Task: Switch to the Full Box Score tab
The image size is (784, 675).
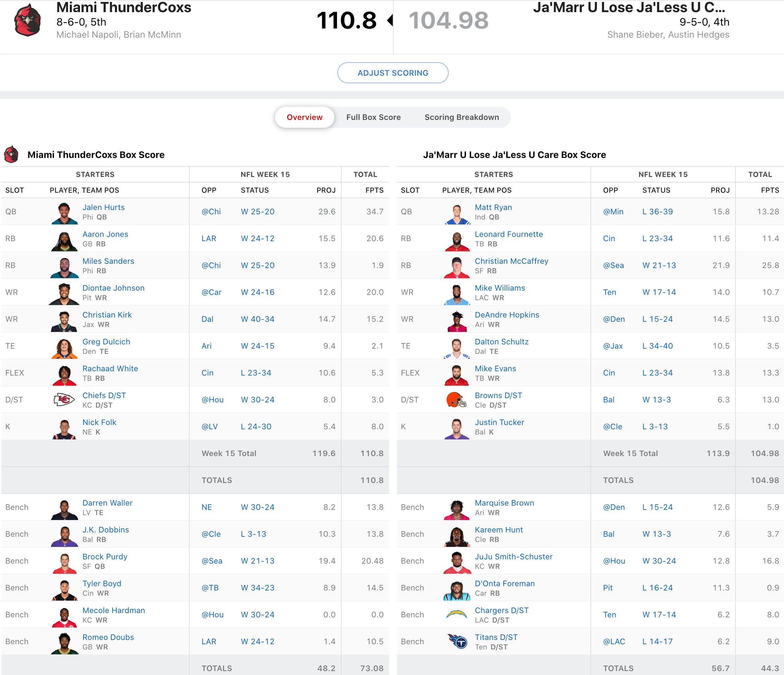Action: click(x=373, y=117)
